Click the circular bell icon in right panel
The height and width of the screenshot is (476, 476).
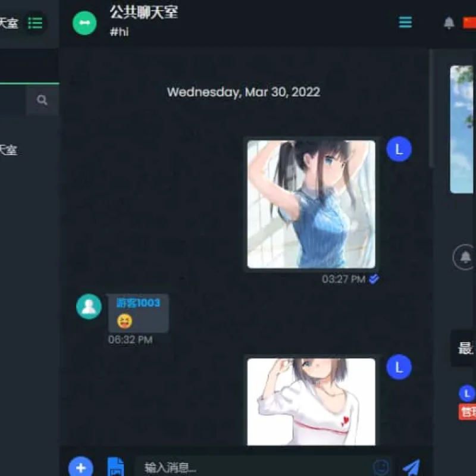point(465,257)
